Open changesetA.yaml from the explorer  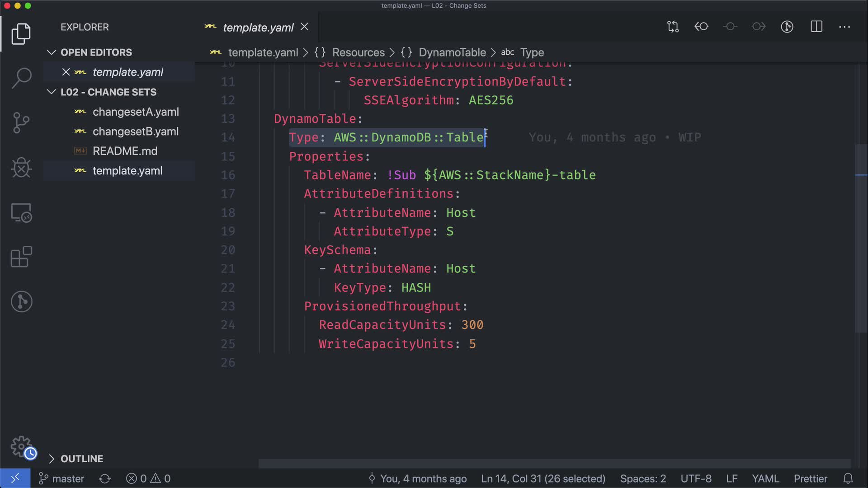point(135,112)
